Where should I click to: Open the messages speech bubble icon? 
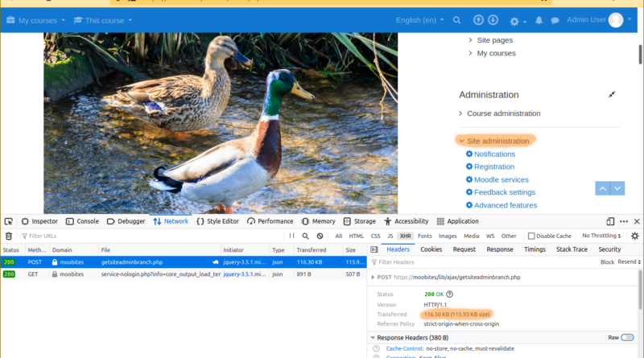point(555,21)
